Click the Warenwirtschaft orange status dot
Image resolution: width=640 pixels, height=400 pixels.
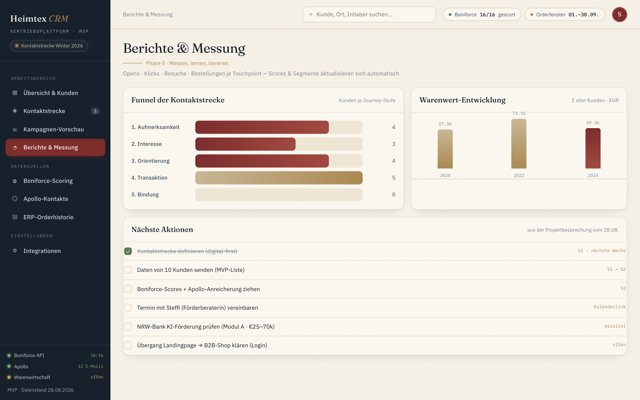(9, 378)
